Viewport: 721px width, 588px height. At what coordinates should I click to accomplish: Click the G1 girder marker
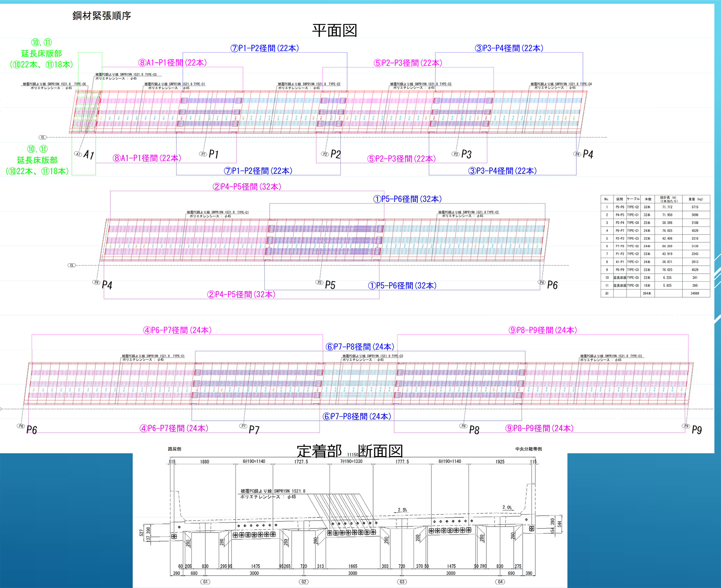point(205,582)
